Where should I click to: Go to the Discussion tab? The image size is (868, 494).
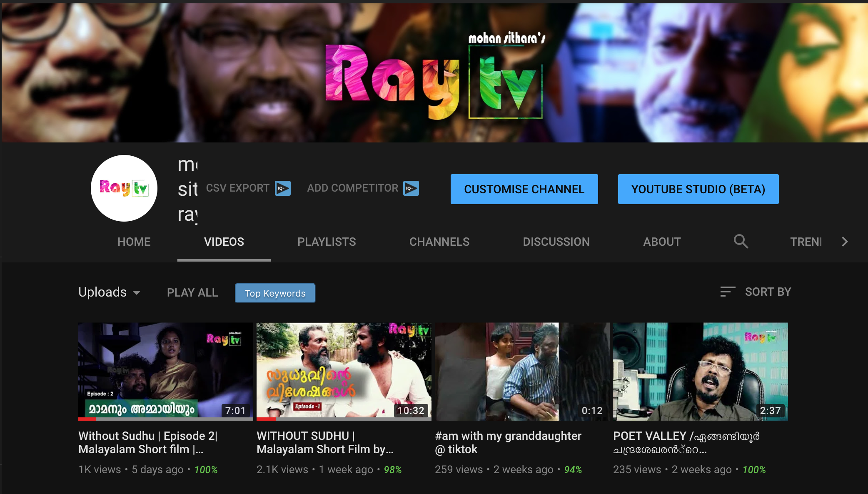point(556,242)
